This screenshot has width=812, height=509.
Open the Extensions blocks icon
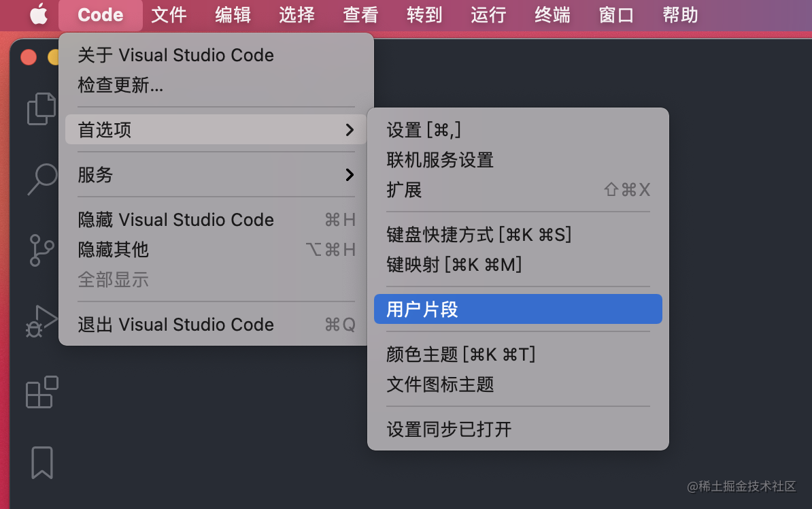(x=41, y=392)
